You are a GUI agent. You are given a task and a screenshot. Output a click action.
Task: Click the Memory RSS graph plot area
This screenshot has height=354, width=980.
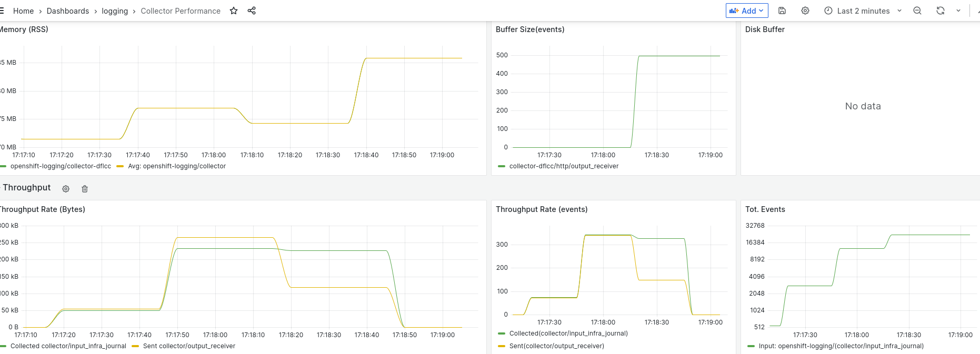click(x=250, y=97)
